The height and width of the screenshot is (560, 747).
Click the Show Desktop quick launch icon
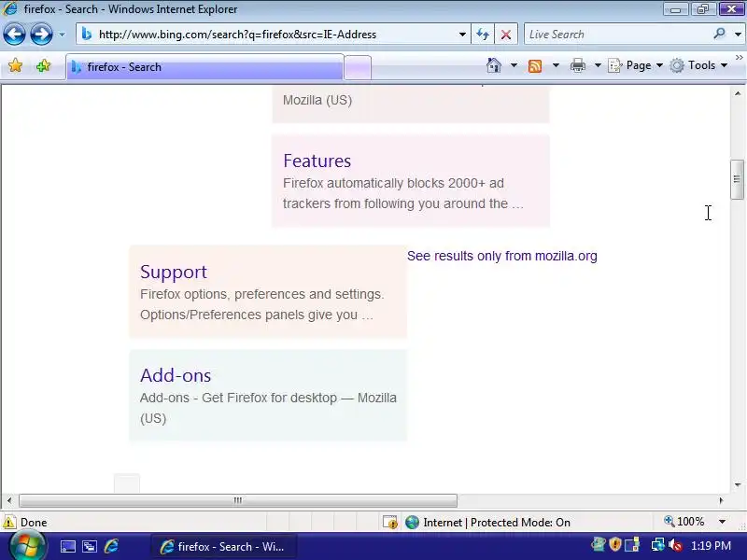click(67, 546)
